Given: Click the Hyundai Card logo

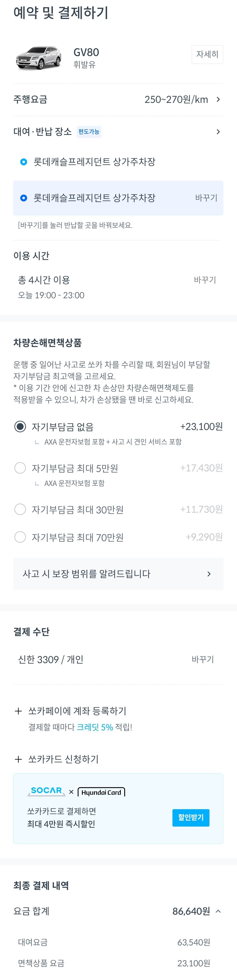Looking at the screenshot, I should [x=101, y=792].
